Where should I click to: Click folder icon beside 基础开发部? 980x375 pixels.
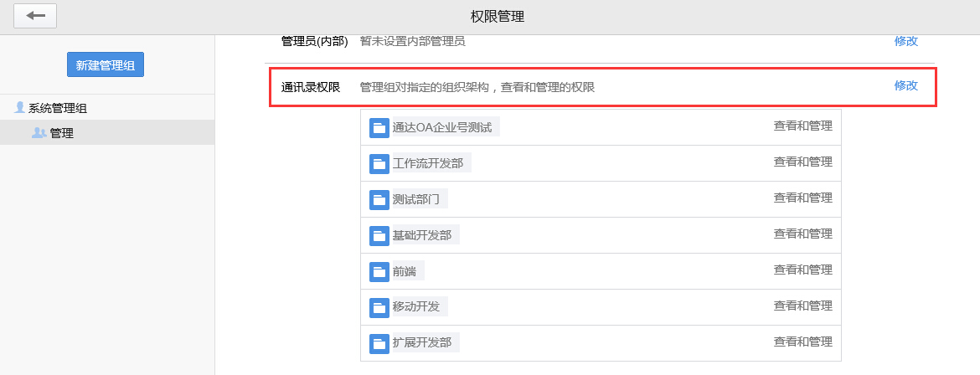379,235
